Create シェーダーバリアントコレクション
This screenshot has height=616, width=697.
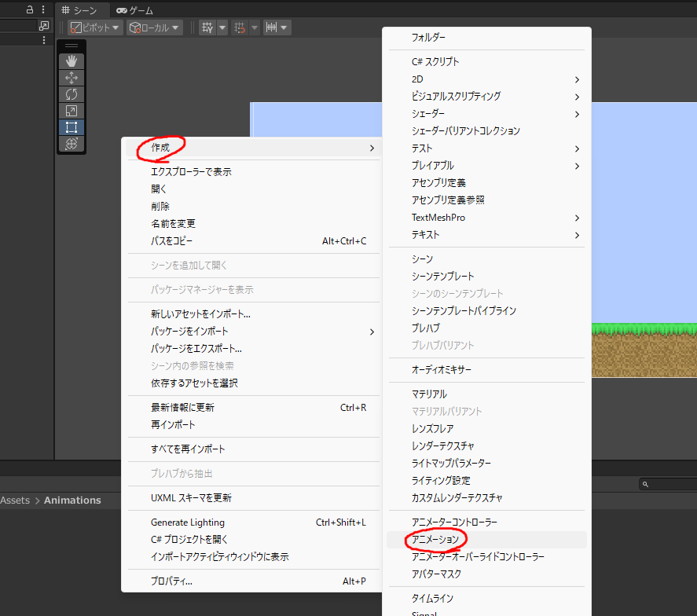(486, 131)
